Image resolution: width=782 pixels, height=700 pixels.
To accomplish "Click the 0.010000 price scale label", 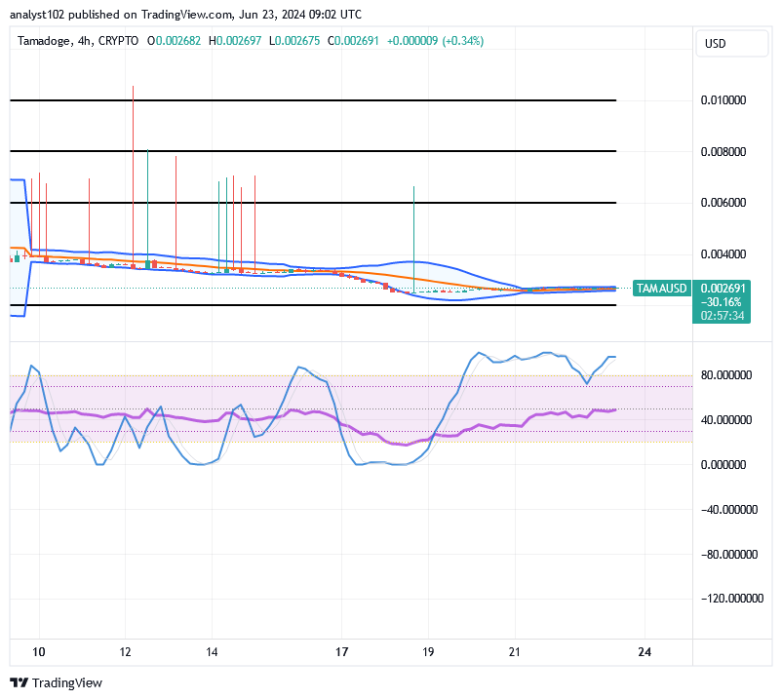I will click(723, 99).
